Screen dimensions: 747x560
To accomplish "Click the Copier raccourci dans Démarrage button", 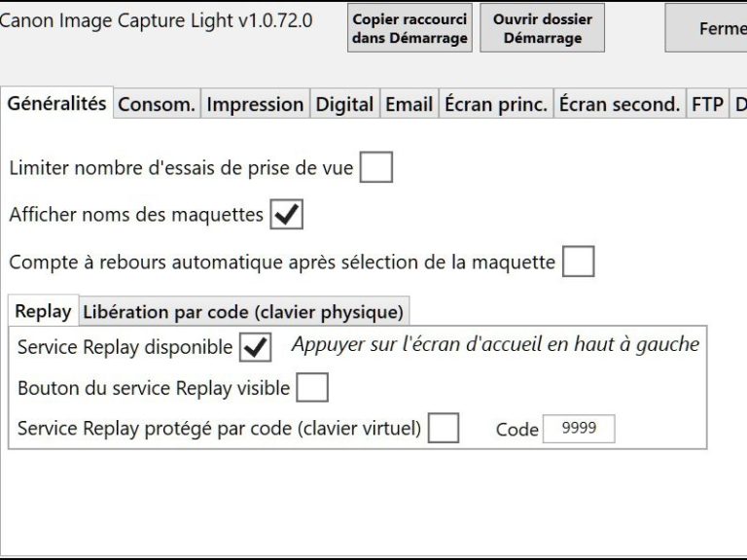I will pos(409,28).
